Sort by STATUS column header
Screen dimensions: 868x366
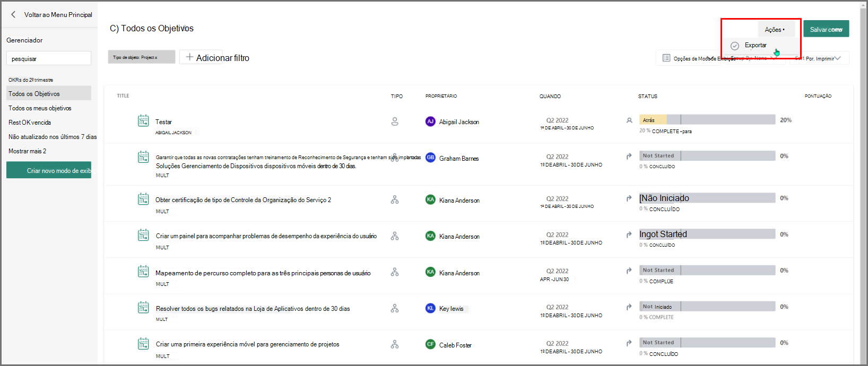[648, 97]
